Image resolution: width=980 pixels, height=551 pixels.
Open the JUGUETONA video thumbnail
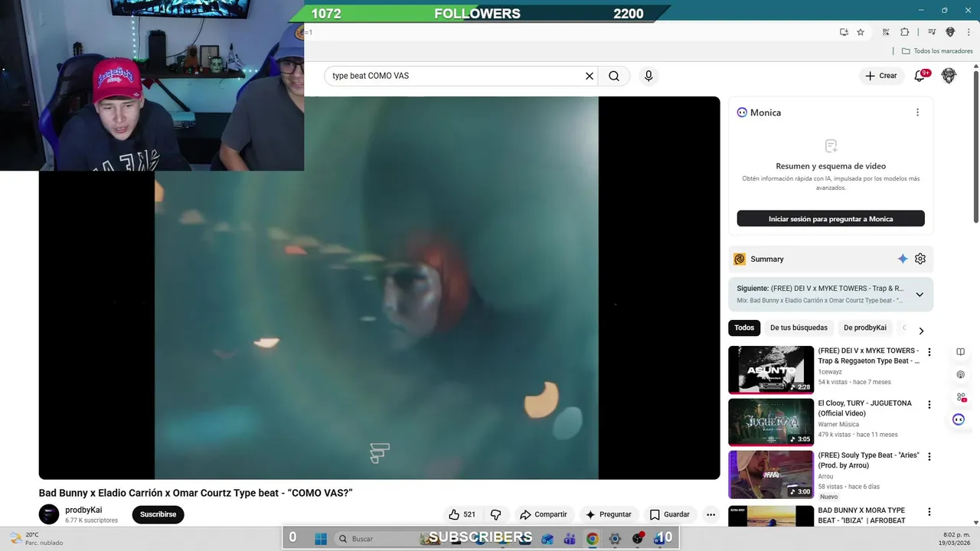[771, 422]
